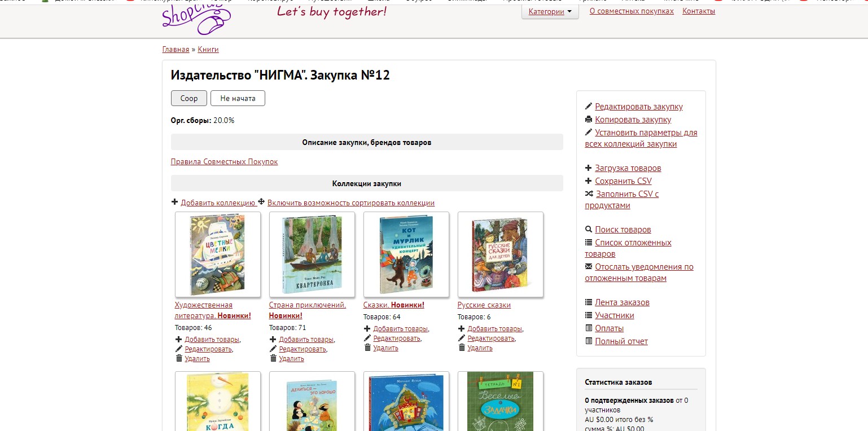Click Добавить товары for Русские сказки
The height and width of the screenshot is (431, 868).
coord(495,329)
